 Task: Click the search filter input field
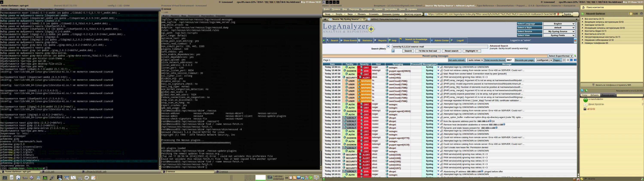pos(440,47)
